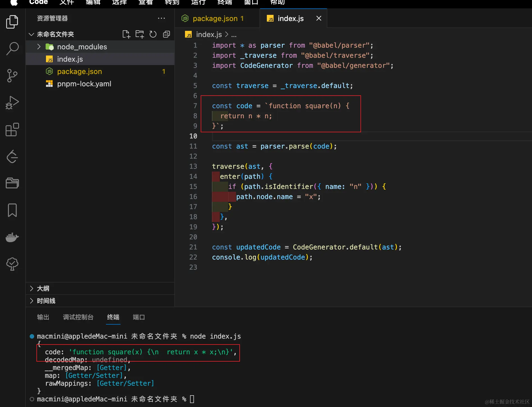Viewport: 532px width, 407px height.
Task: Open the Project Manager folder icon
Action: click(12, 183)
